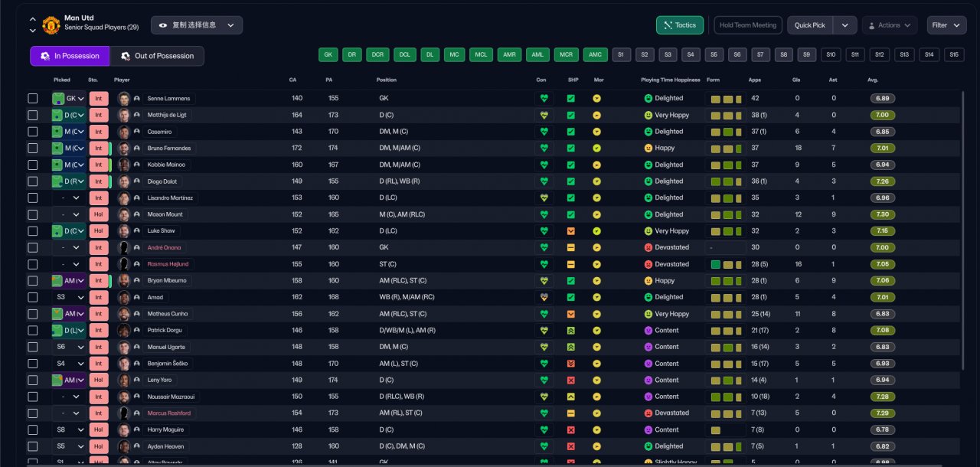This screenshot has height=467, width=980.
Task: Click the Quick Pick button
Action: 810,25
